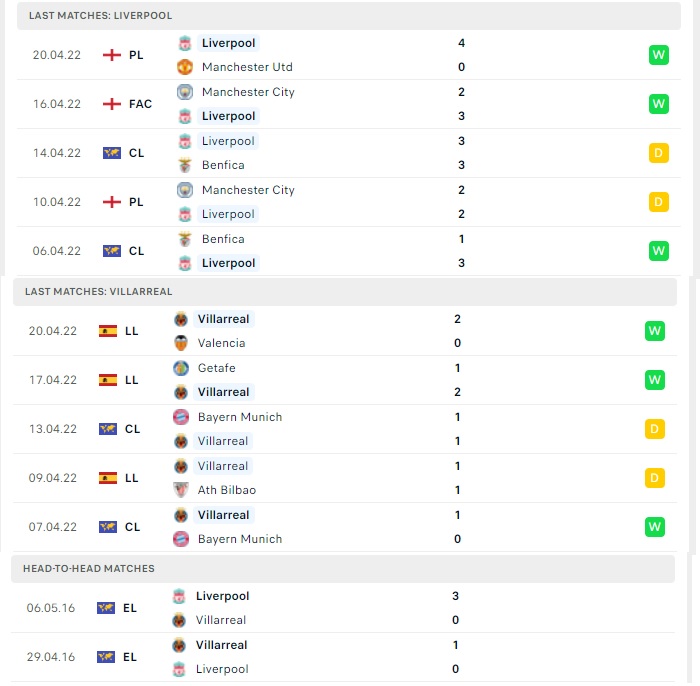Click D badge for Villarreal vs Ath Bilbao
The width and height of the screenshot is (700, 686).
(x=654, y=478)
